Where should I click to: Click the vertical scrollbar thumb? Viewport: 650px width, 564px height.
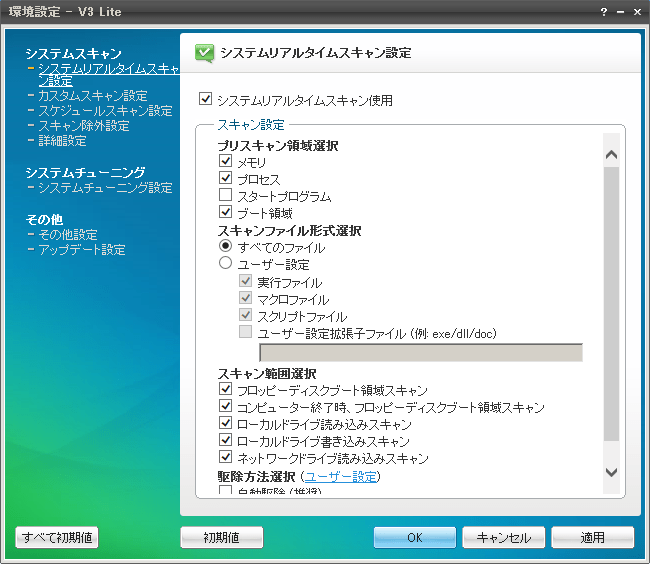611,304
